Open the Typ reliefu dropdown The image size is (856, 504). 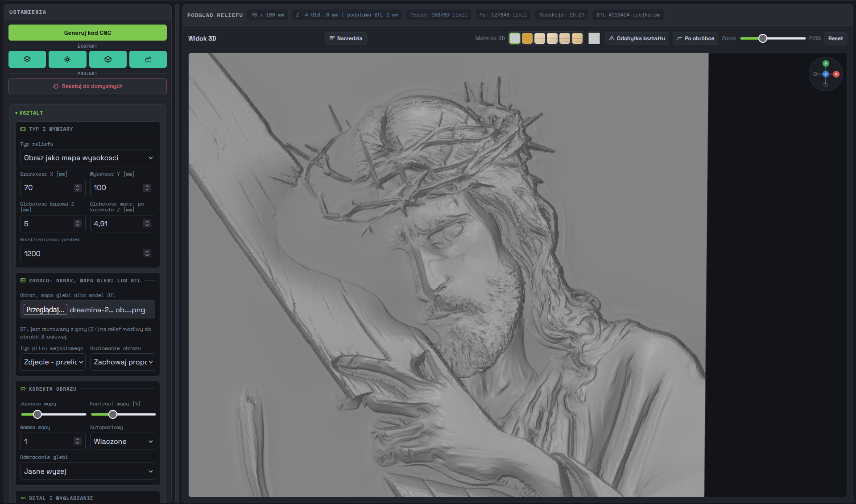click(x=87, y=158)
